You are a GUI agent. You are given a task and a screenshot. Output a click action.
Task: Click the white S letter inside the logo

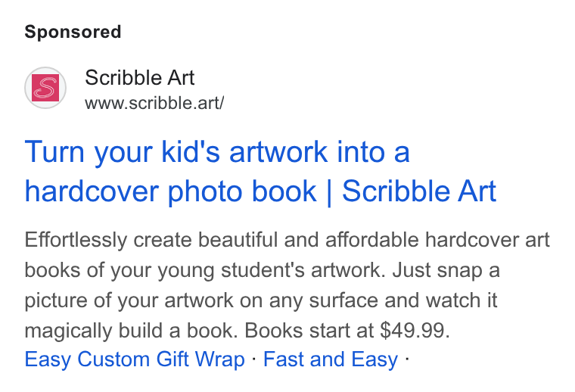(x=45, y=88)
